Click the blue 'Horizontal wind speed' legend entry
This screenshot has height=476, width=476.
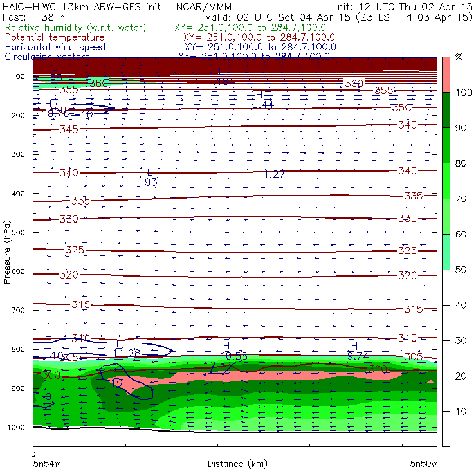[55, 47]
